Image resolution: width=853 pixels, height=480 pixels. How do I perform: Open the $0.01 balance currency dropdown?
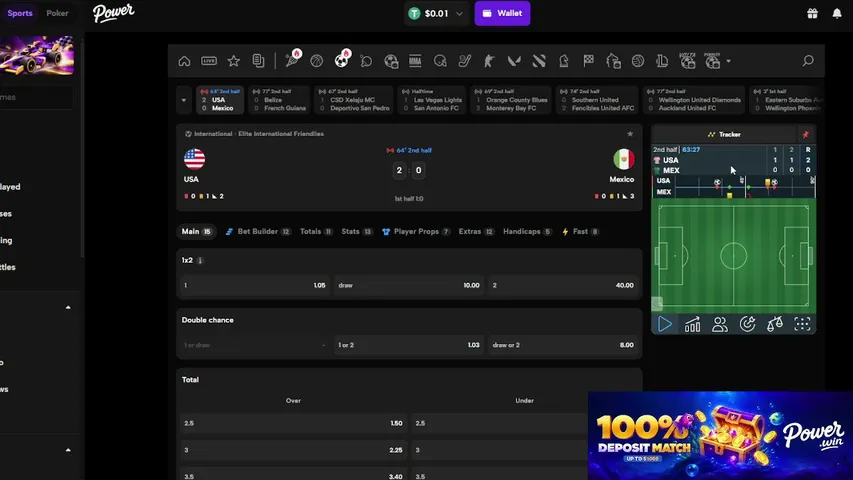(x=436, y=14)
